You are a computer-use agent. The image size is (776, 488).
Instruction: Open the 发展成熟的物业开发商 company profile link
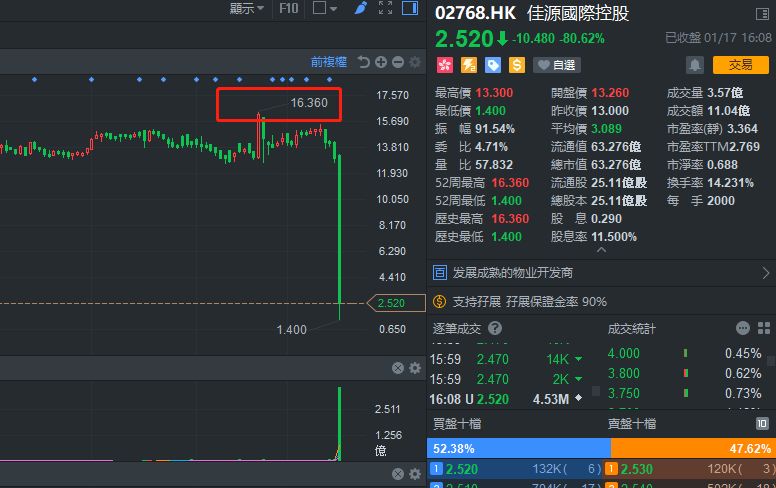[x=513, y=272]
